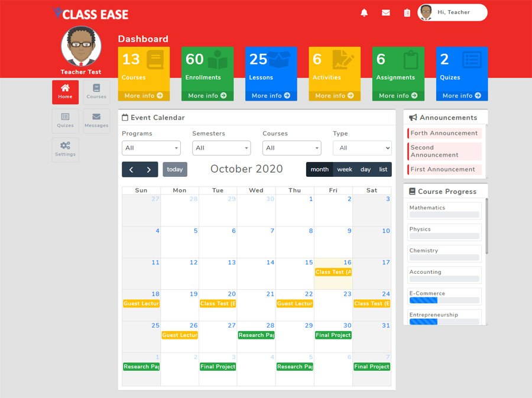
Task: Open More info on the Quizes card
Action: pyautogui.click(x=462, y=95)
